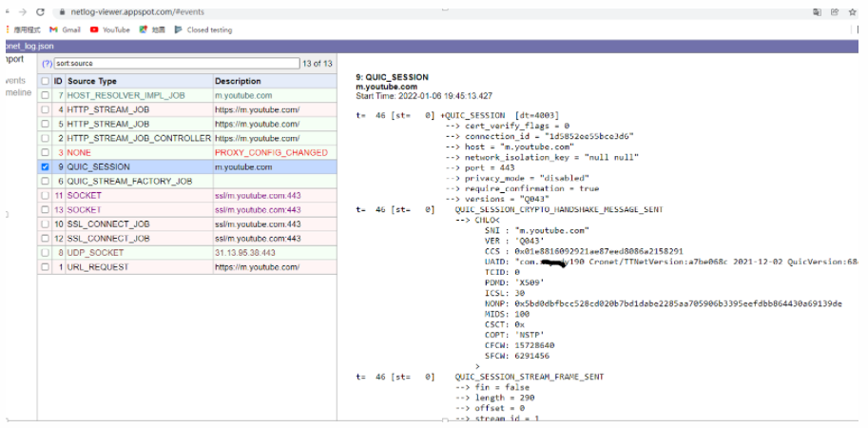Click the sort:source filter field
Image resolution: width=868 pixels, height=428 pixels.
click(x=177, y=63)
